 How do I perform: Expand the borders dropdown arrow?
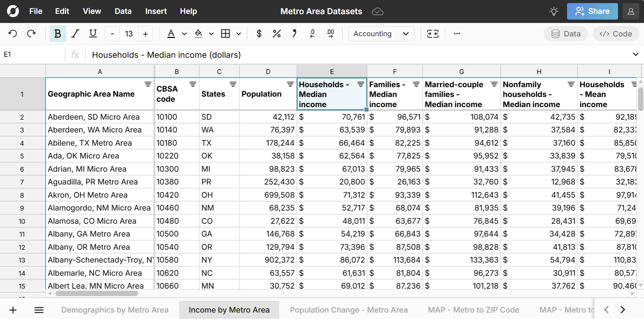click(x=239, y=34)
